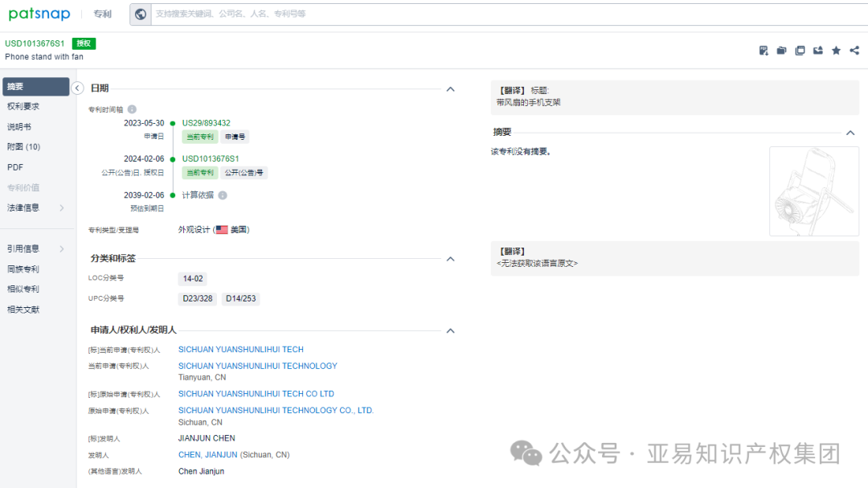
Task: Click the folder save icon in the top-right toolbar
Action: (x=782, y=51)
